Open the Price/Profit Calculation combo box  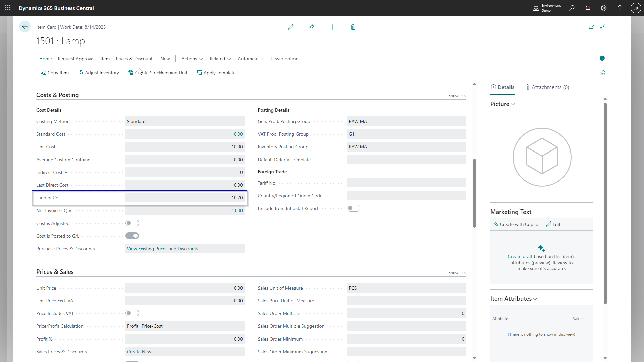pyautogui.click(x=185, y=326)
